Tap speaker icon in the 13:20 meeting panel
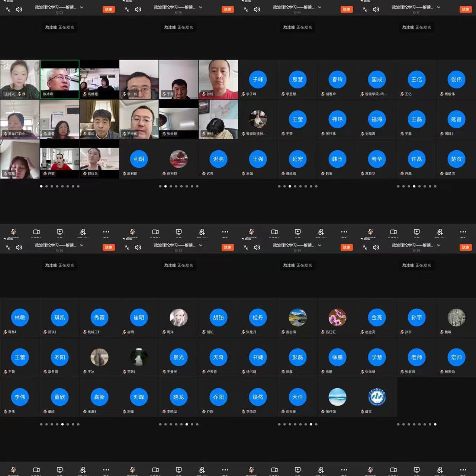 tap(19, 247)
